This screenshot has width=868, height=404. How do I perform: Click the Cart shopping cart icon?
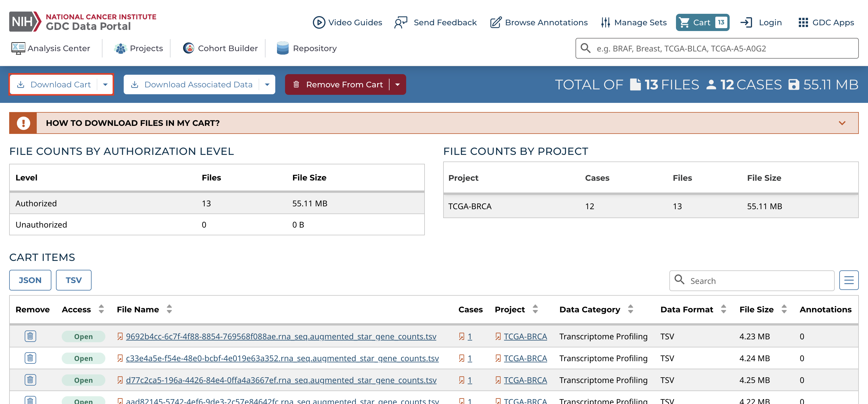(684, 23)
